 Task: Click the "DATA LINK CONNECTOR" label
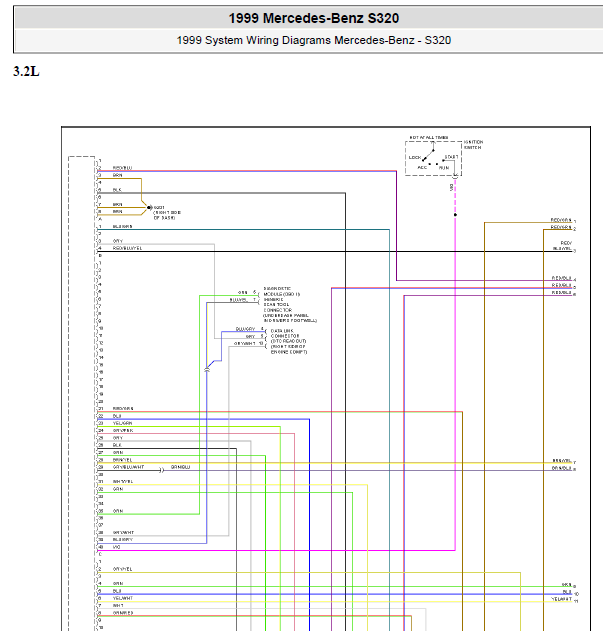[x=285, y=333]
